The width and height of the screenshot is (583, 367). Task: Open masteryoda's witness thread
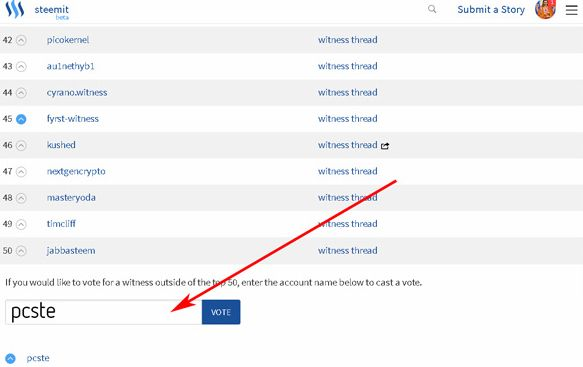347,198
